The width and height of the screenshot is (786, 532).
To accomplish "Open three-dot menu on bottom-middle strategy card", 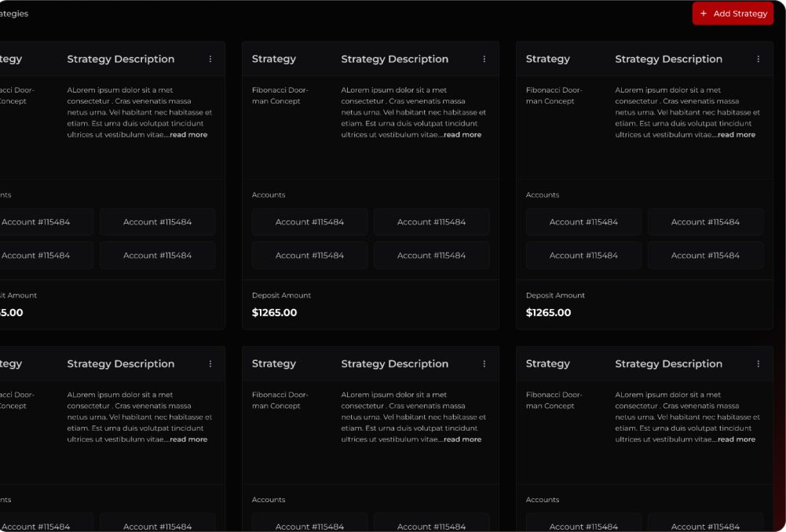I will (x=484, y=363).
